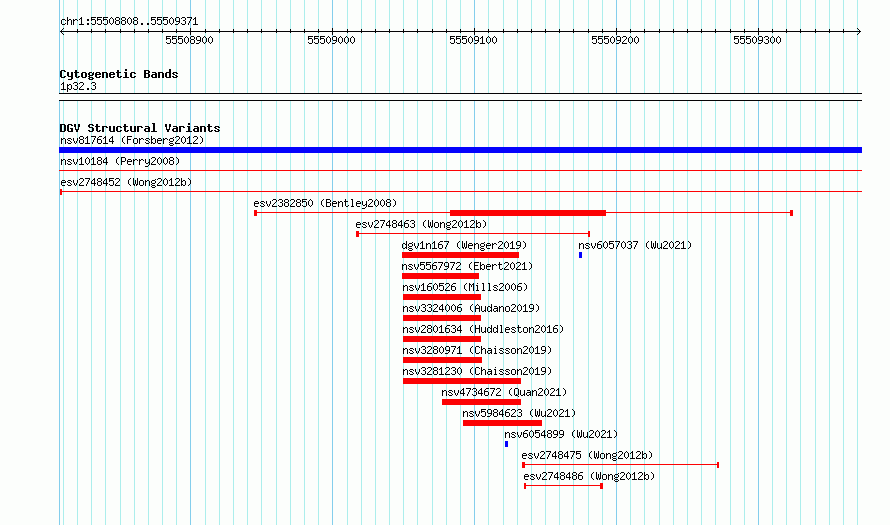Viewport: 890px width, 525px height.
Task: Select the blue nsv817614 variant bar
Action: click(x=460, y=150)
